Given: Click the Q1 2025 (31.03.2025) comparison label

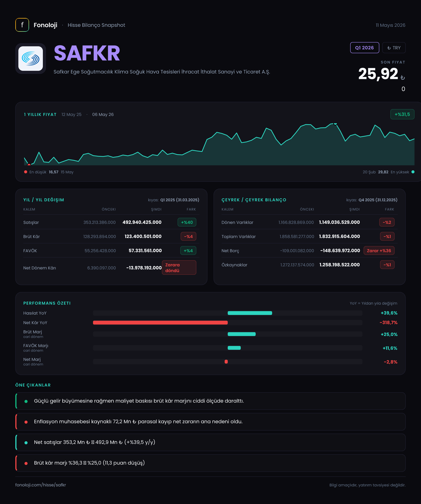Looking at the screenshot, I should point(179,200).
